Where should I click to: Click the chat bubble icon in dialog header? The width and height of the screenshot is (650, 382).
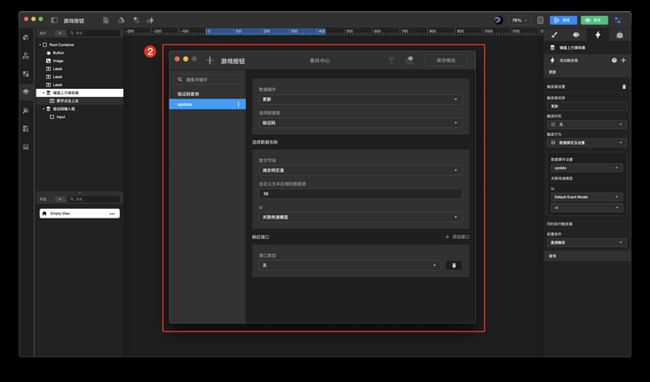click(409, 60)
